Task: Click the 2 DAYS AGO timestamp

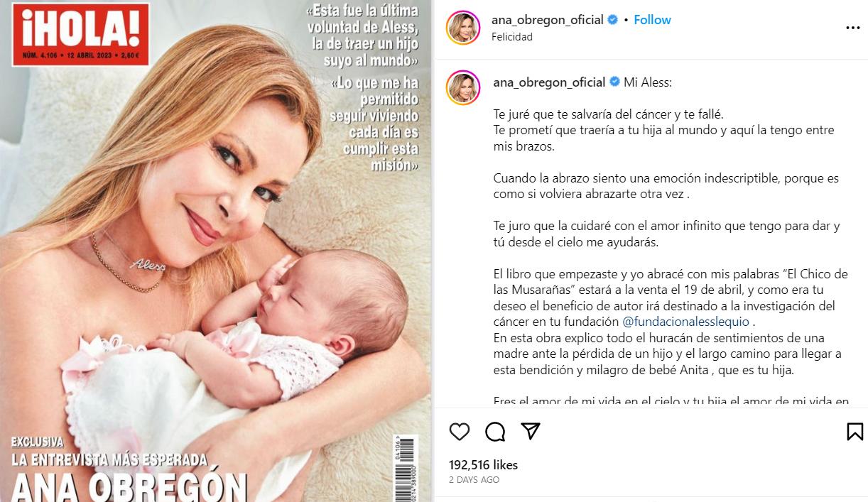Action: (x=474, y=480)
